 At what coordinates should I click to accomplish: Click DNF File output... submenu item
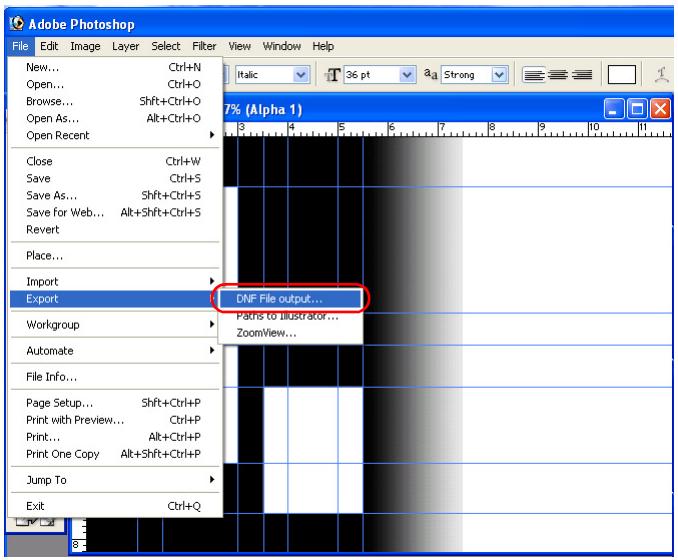[x=290, y=299]
